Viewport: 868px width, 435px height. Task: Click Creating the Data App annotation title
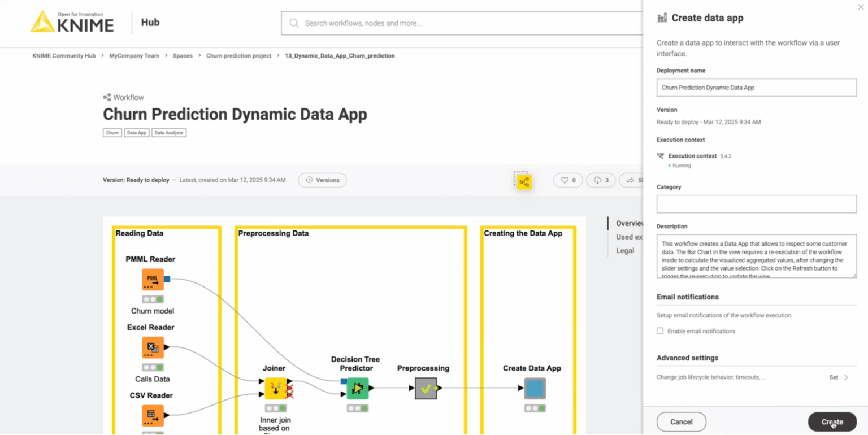pos(523,233)
